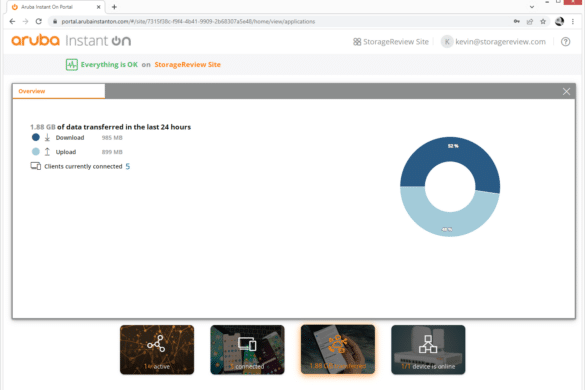Open the help question mark icon
The height and width of the screenshot is (390, 585).
(566, 42)
